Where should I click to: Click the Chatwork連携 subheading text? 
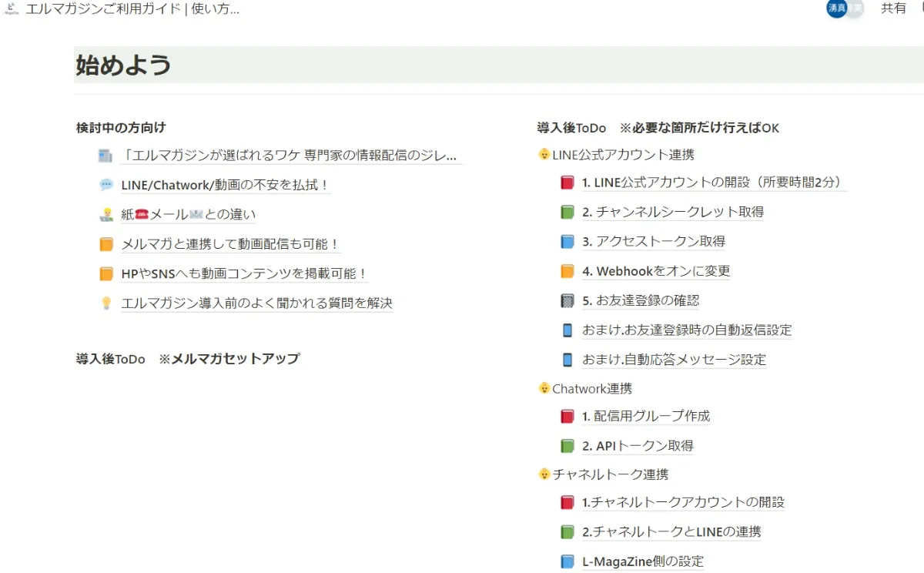tap(592, 389)
